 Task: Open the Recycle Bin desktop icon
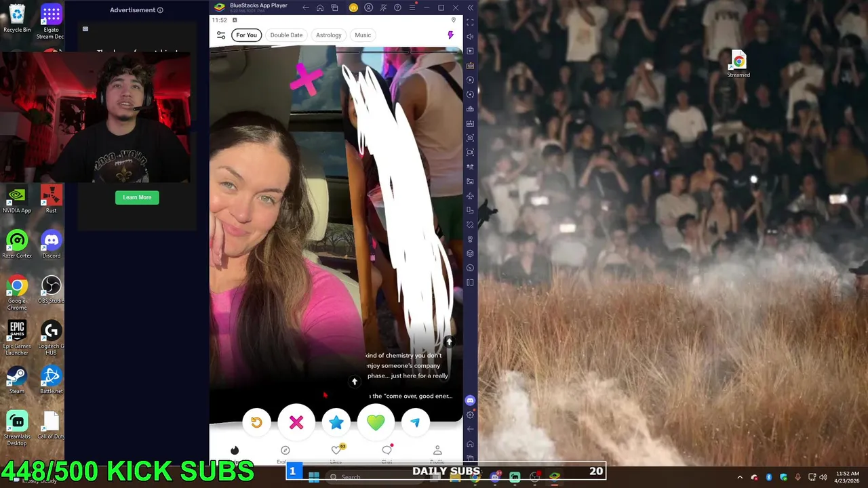coord(17,18)
